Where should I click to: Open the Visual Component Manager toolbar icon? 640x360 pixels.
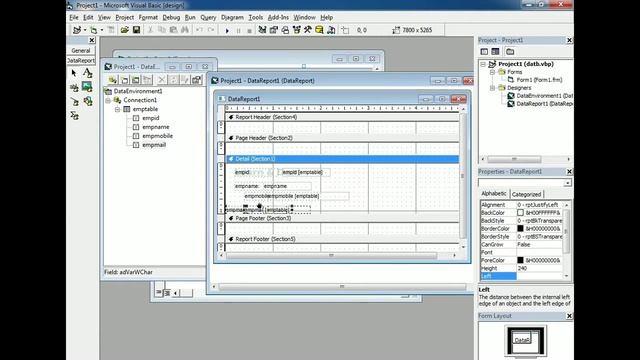pos(331,30)
